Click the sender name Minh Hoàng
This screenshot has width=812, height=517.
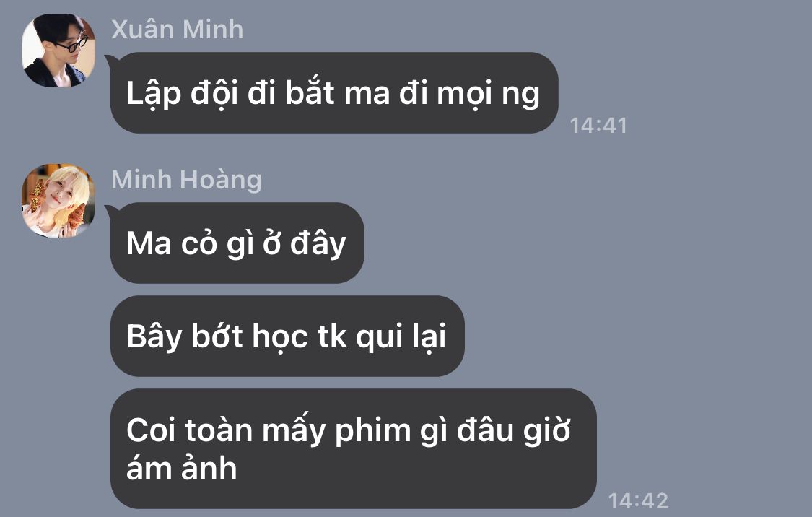(186, 180)
